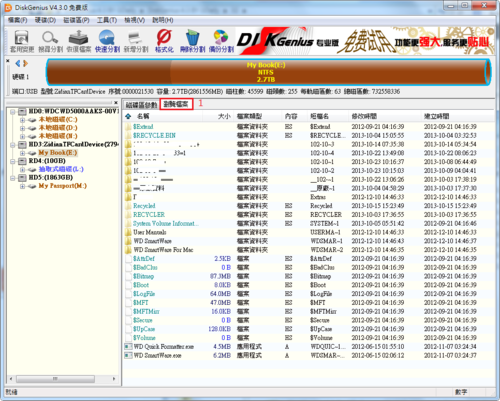Click the HD5 (1863GB) disk icon in the tree
Viewport: 500px width, 401px height.
coord(22,178)
